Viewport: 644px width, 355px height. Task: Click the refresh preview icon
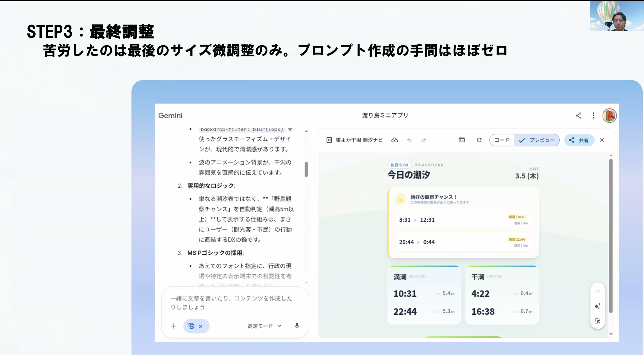(x=479, y=140)
